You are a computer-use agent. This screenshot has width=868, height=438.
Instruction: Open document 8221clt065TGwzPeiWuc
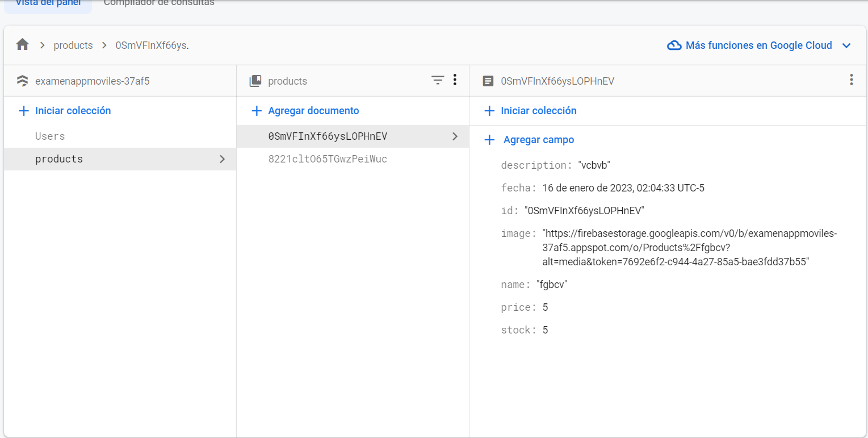[329, 158]
